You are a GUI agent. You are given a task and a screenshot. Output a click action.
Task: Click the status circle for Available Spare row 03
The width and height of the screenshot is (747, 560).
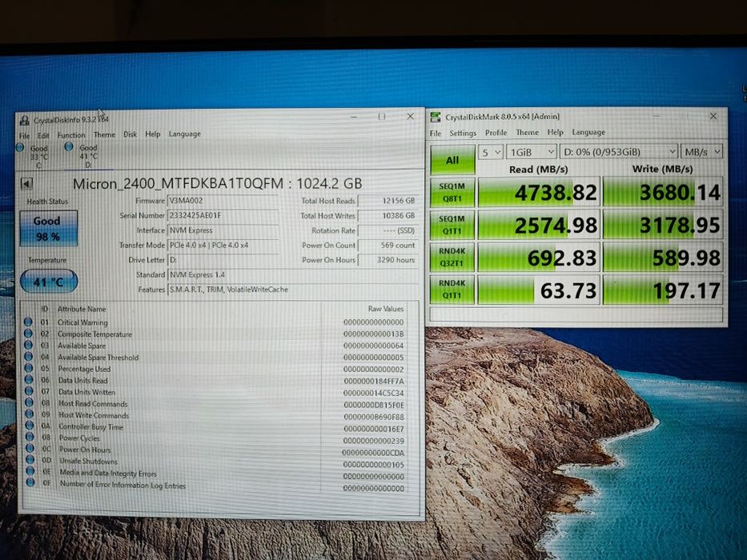[x=29, y=345]
